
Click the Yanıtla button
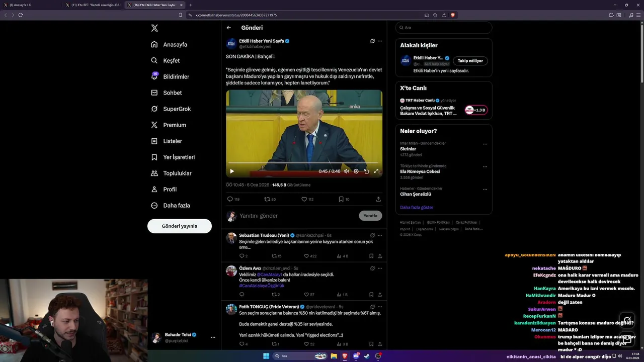[x=370, y=216]
